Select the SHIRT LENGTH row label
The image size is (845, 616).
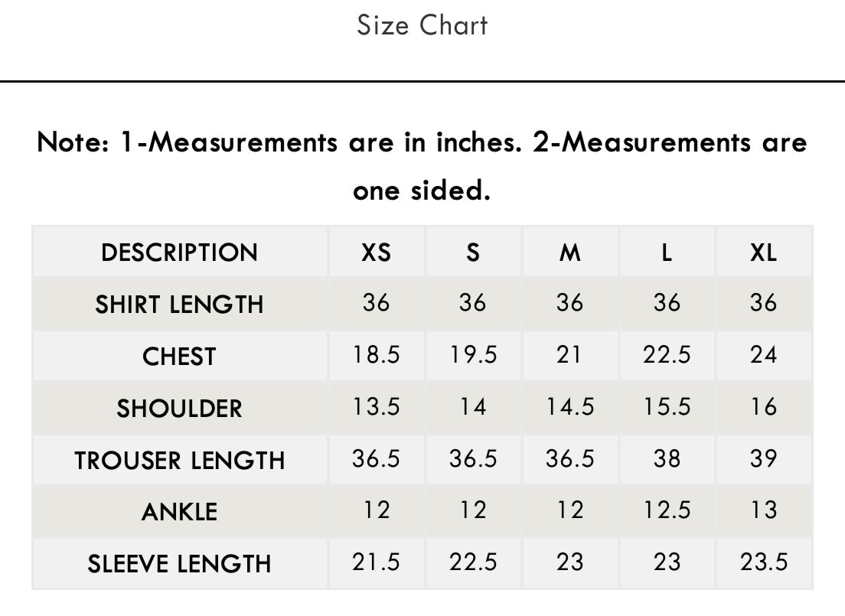[179, 305]
